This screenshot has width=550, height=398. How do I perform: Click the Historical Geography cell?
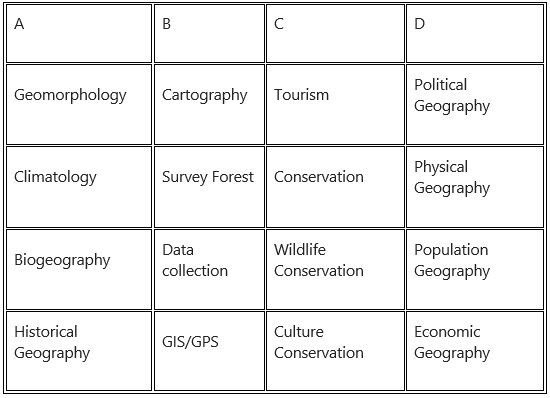pos(79,351)
